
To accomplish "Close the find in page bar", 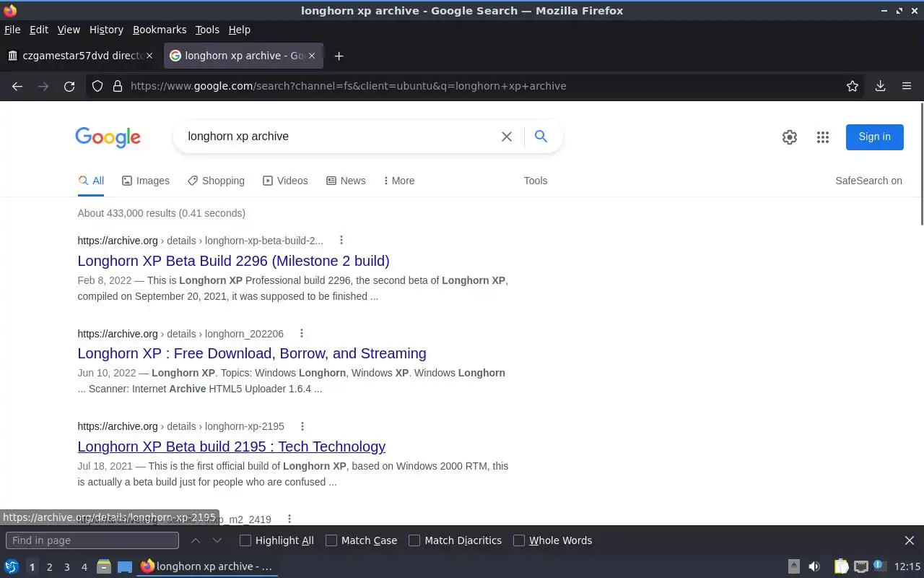I will 910,540.
